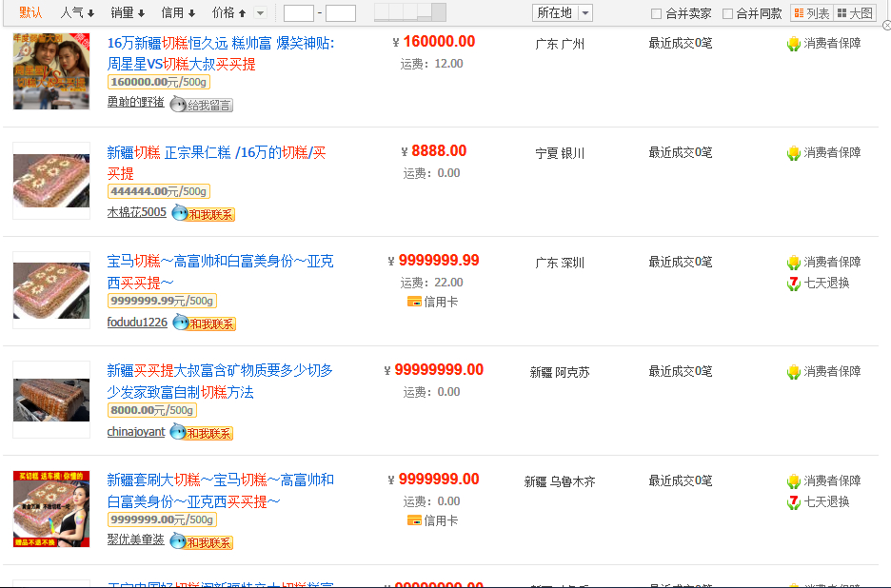Open thumbnail of chinajoyant's 切糕 listing
Image resolution: width=891 pixels, height=588 pixels.
click(51, 400)
